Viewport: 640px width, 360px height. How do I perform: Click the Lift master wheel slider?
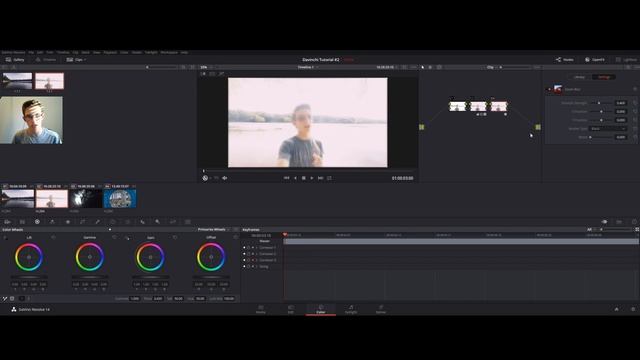point(29,277)
